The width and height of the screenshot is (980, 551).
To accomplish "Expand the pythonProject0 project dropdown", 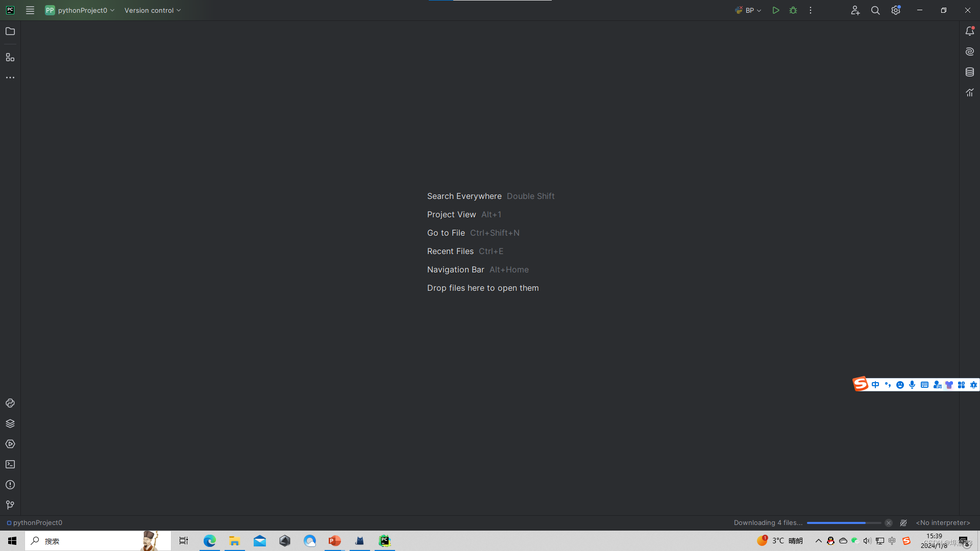I will (x=80, y=10).
